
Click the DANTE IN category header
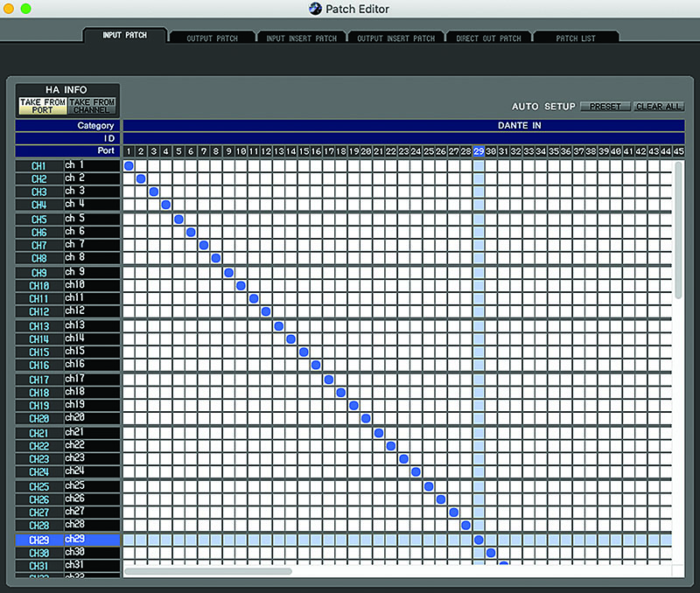coord(403,125)
